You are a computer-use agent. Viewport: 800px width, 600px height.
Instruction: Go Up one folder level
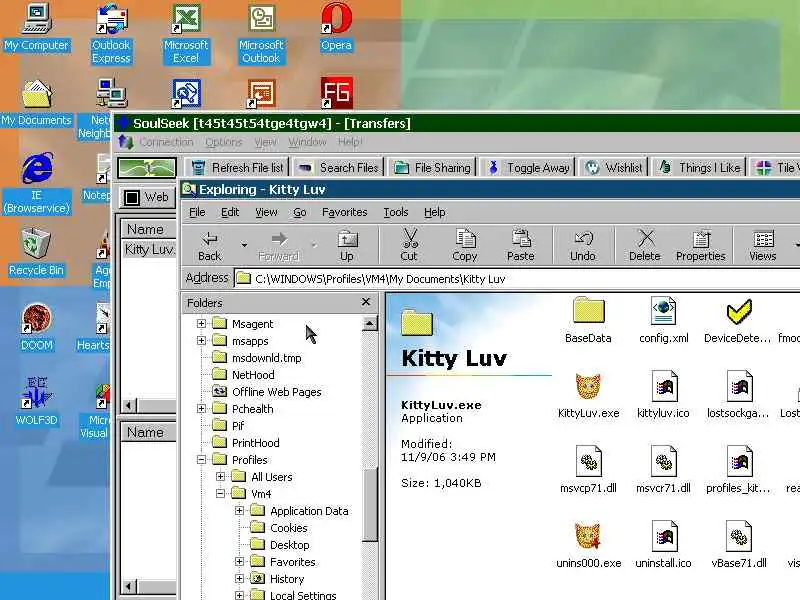pyautogui.click(x=347, y=246)
